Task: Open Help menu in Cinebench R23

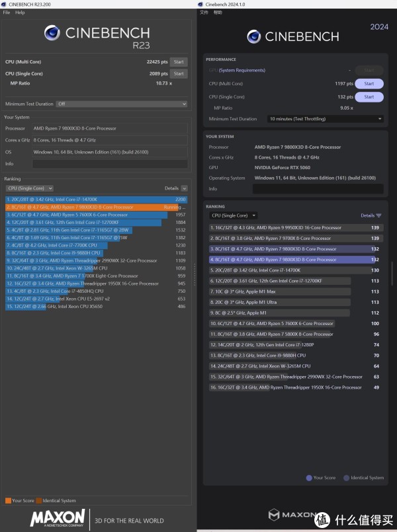Action: (20, 13)
